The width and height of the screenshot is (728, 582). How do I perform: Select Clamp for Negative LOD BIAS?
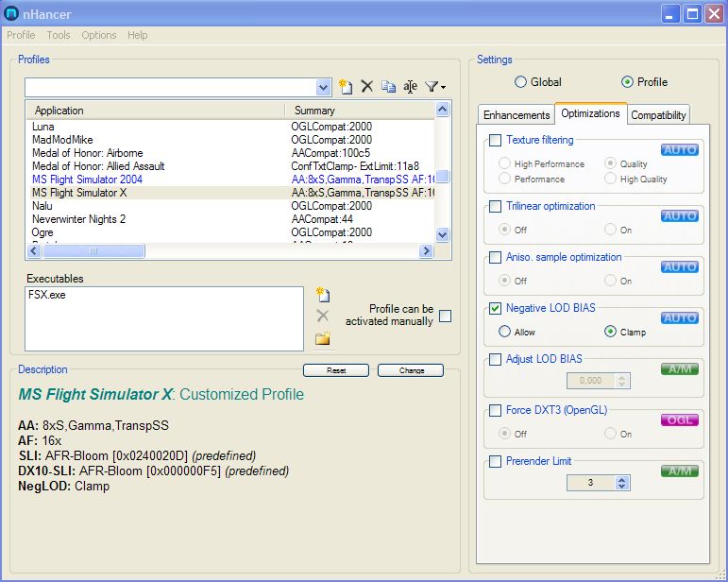[610, 332]
